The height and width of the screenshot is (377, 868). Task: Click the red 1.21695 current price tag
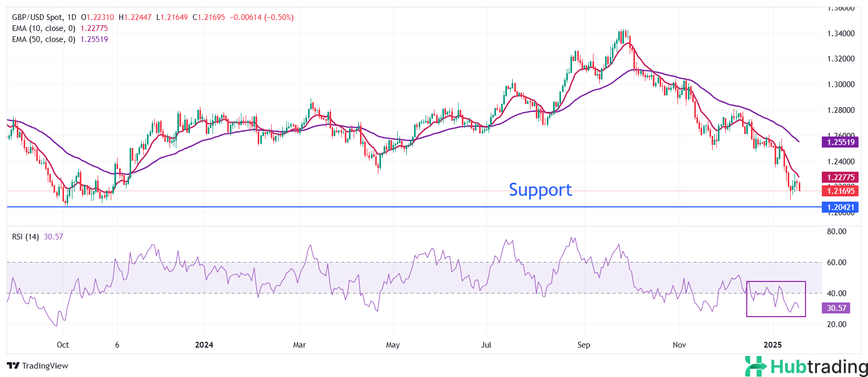click(840, 191)
